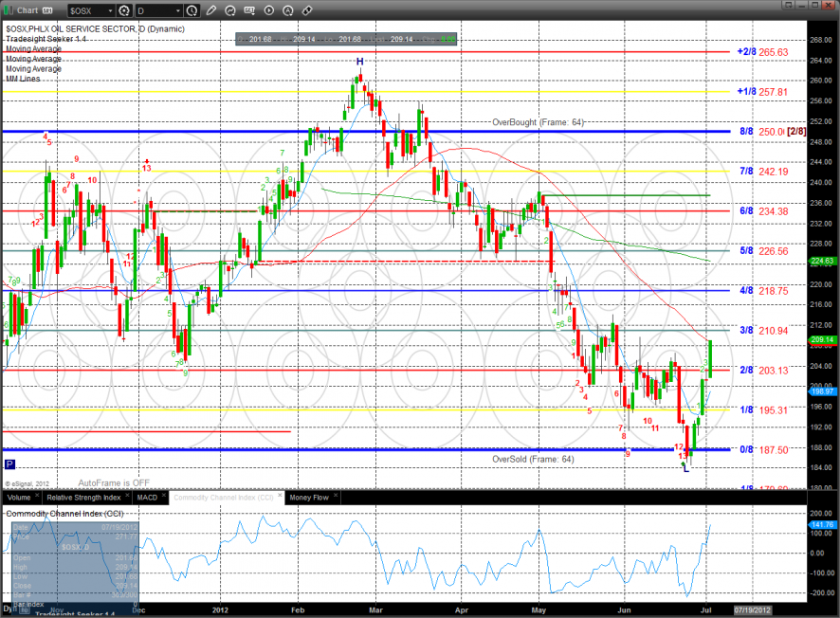
Task: Close the Money Flow tab
Action: point(336,495)
